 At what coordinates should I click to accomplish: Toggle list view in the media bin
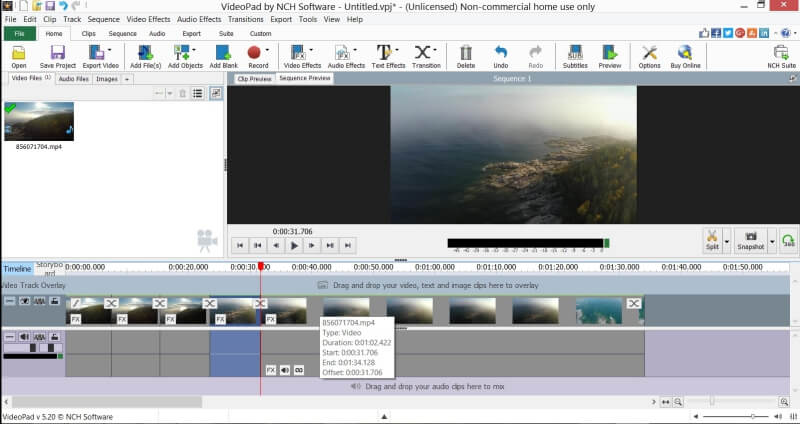point(197,93)
